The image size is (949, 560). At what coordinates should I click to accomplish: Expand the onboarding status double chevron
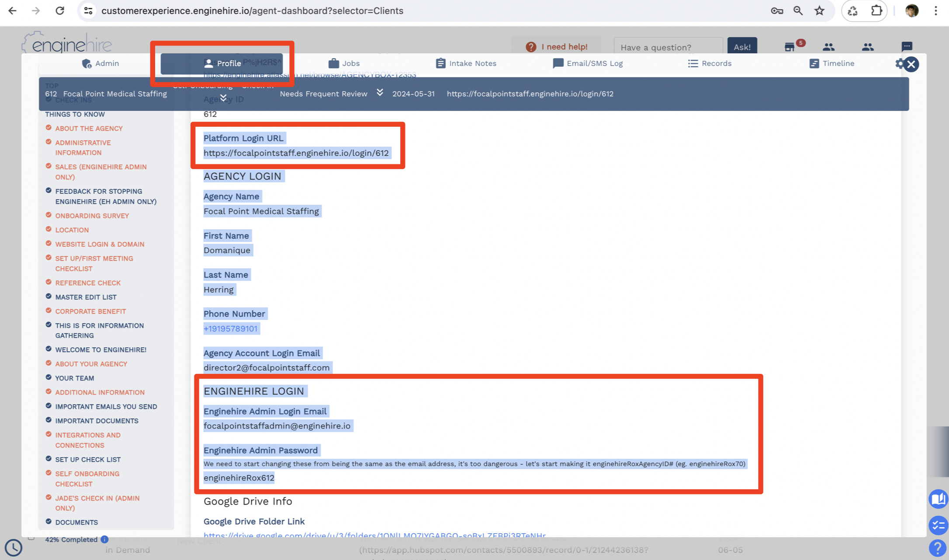223,98
